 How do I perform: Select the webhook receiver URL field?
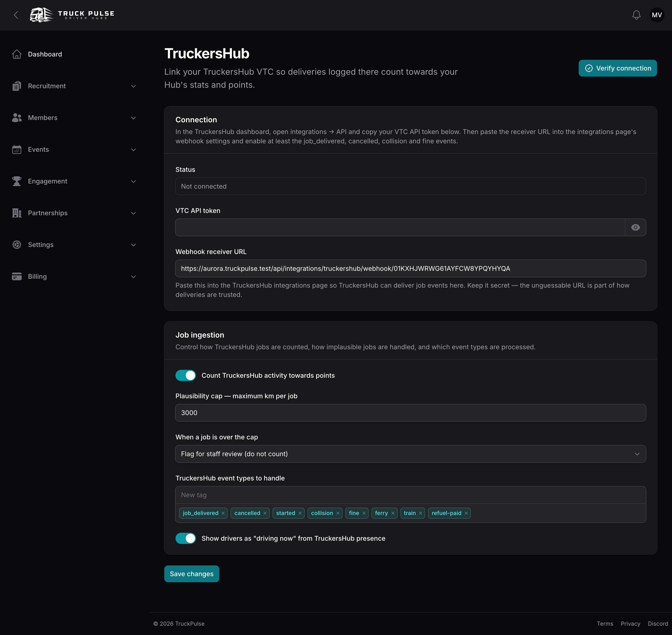tap(410, 268)
